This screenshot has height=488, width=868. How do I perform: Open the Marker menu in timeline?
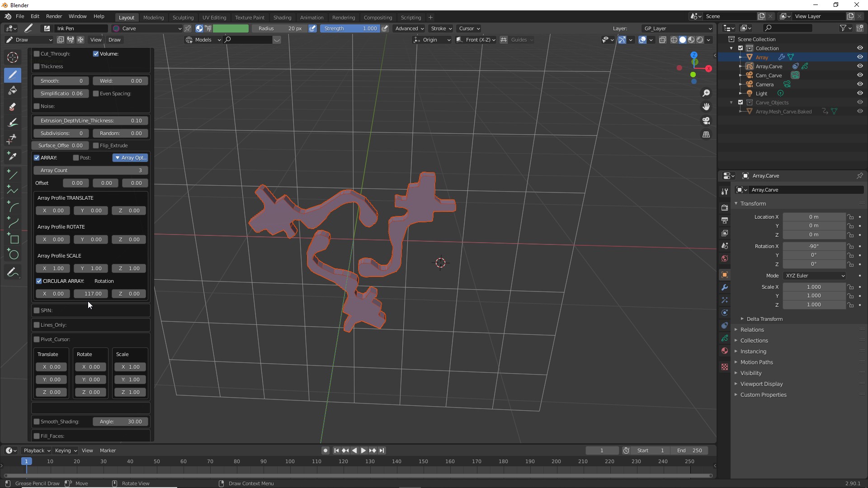[108, 450]
